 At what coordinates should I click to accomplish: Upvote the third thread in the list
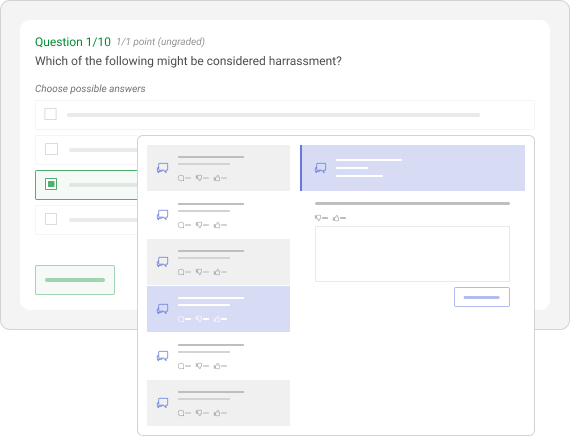coord(217,272)
